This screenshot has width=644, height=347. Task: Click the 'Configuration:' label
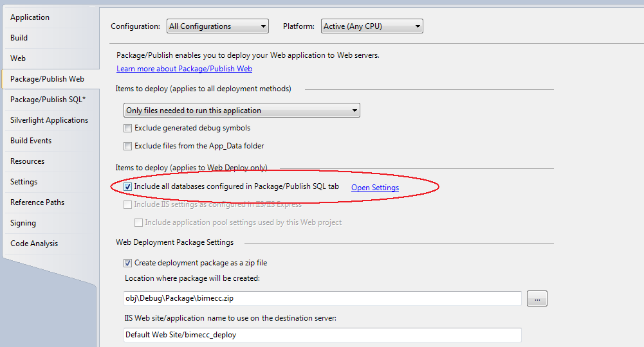[x=136, y=26]
